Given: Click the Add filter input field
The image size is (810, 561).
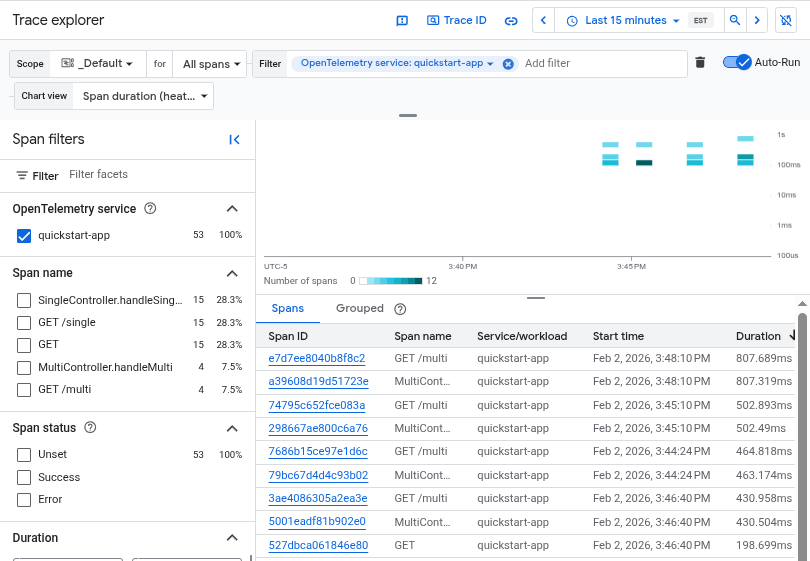Looking at the screenshot, I should coord(600,63).
